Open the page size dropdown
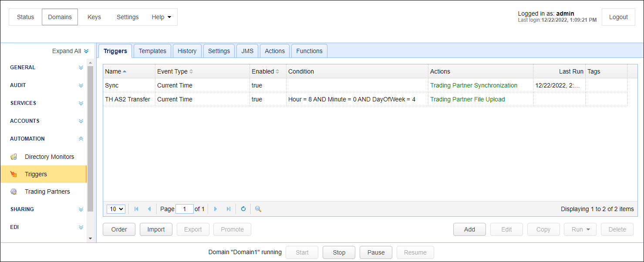The image size is (644, 262). (x=116, y=209)
